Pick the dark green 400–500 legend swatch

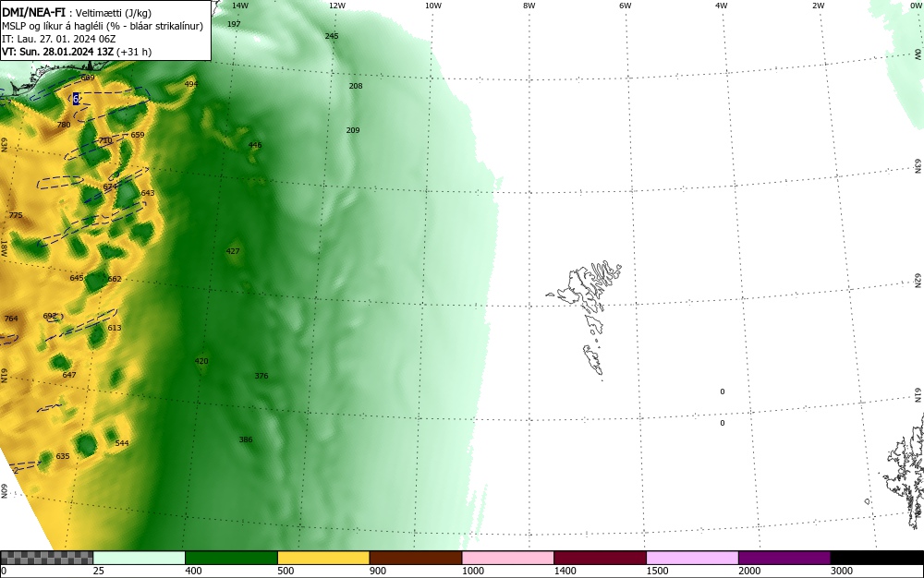(x=231, y=558)
